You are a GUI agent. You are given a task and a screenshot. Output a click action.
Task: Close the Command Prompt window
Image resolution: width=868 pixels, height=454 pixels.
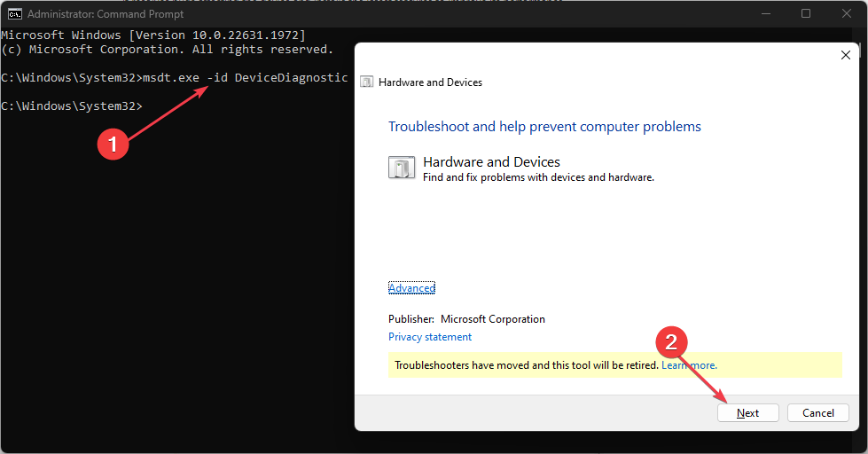(847, 14)
